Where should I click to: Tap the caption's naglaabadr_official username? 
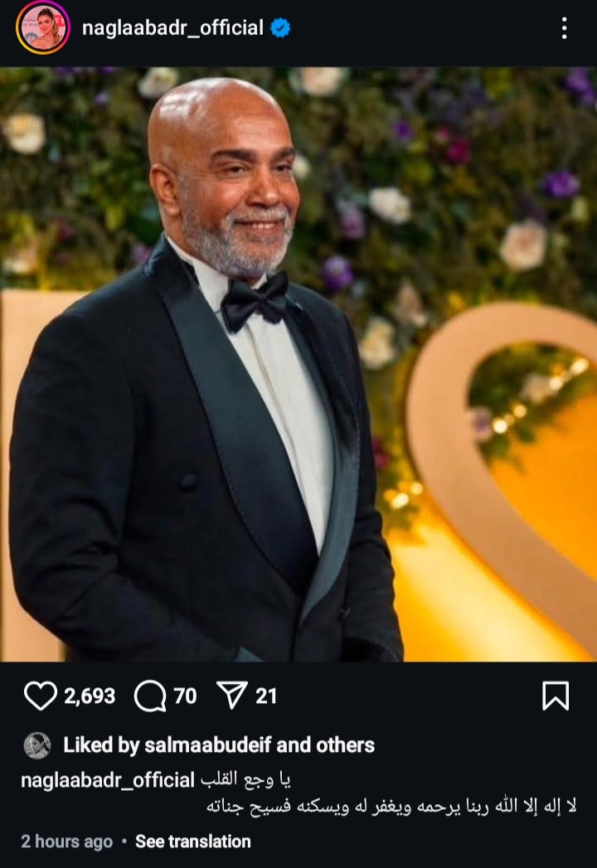coord(107,780)
